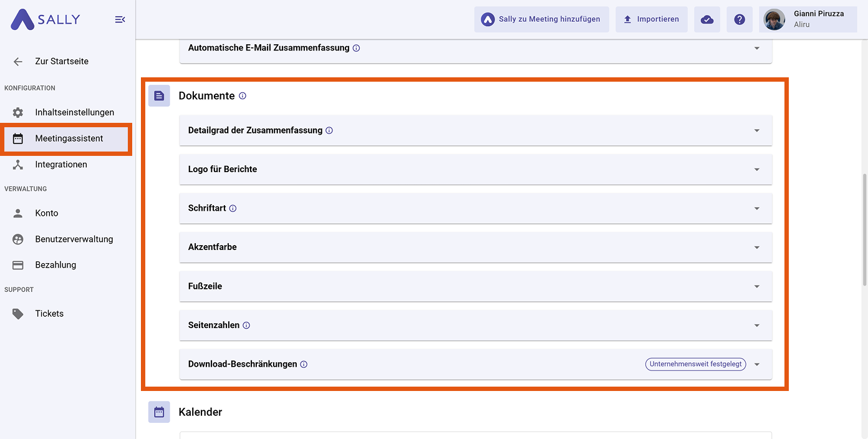Viewport: 868px width, 439px height.
Task: Return via Zur Startseite link
Action: tap(62, 61)
